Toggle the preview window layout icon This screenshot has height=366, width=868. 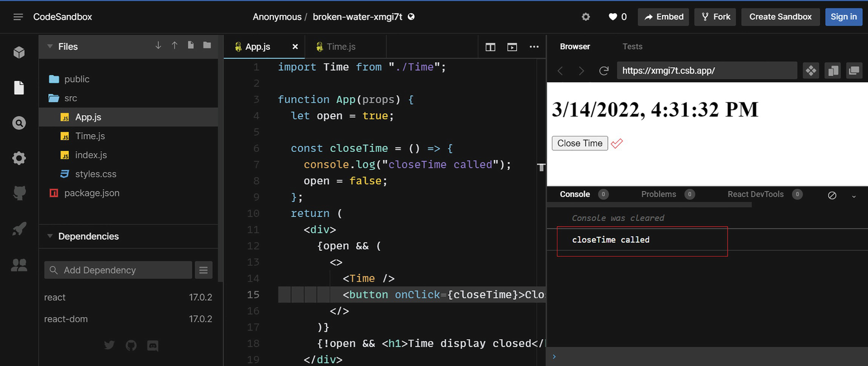(x=512, y=47)
